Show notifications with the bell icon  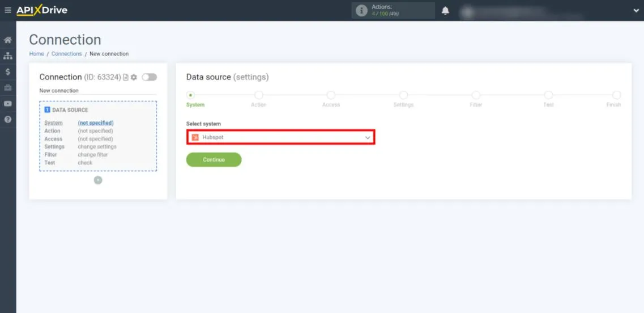(445, 11)
